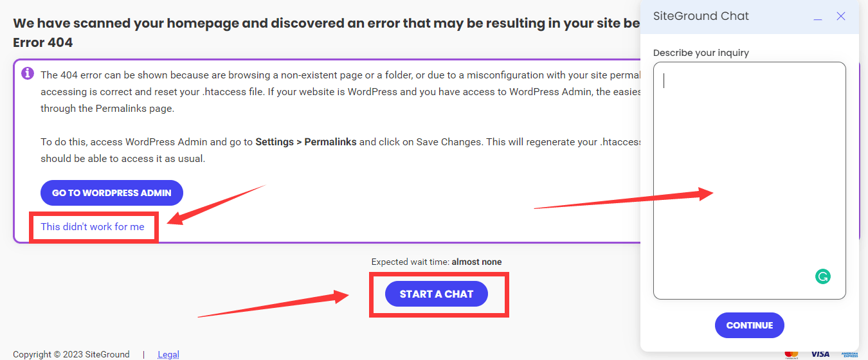Click the "Error 404" heading text
This screenshot has height=360, width=868.
point(43,43)
